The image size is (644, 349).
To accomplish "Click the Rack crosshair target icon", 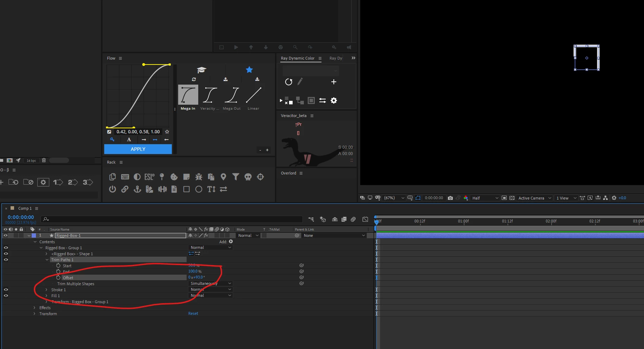I will [260, 177].
